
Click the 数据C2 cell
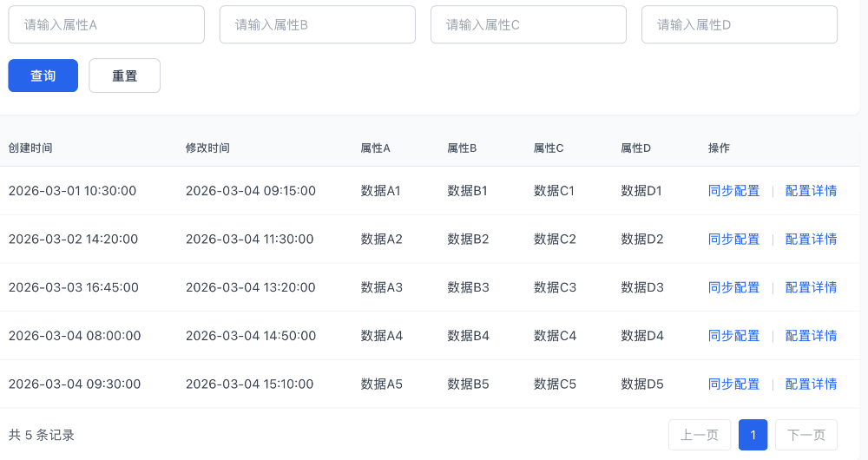[555, 240]
